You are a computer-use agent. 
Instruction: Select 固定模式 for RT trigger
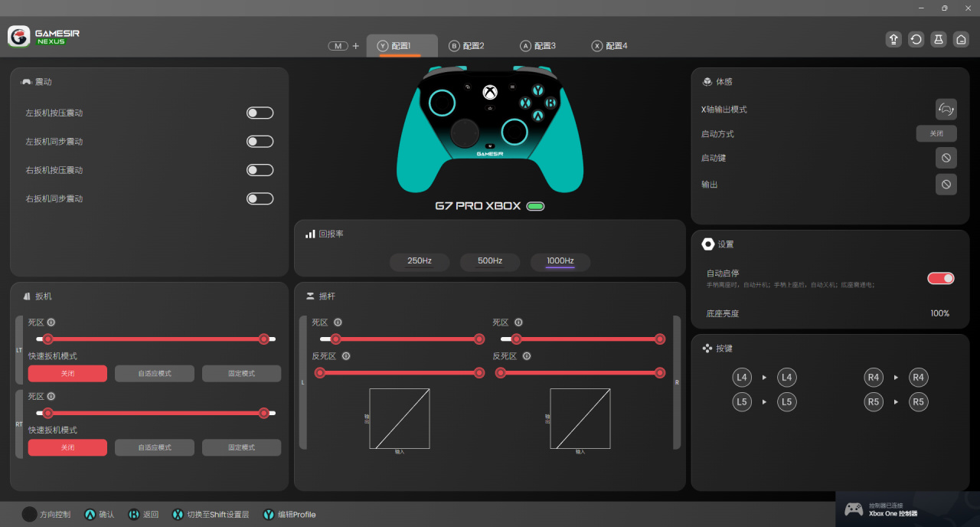coord(241,447)
